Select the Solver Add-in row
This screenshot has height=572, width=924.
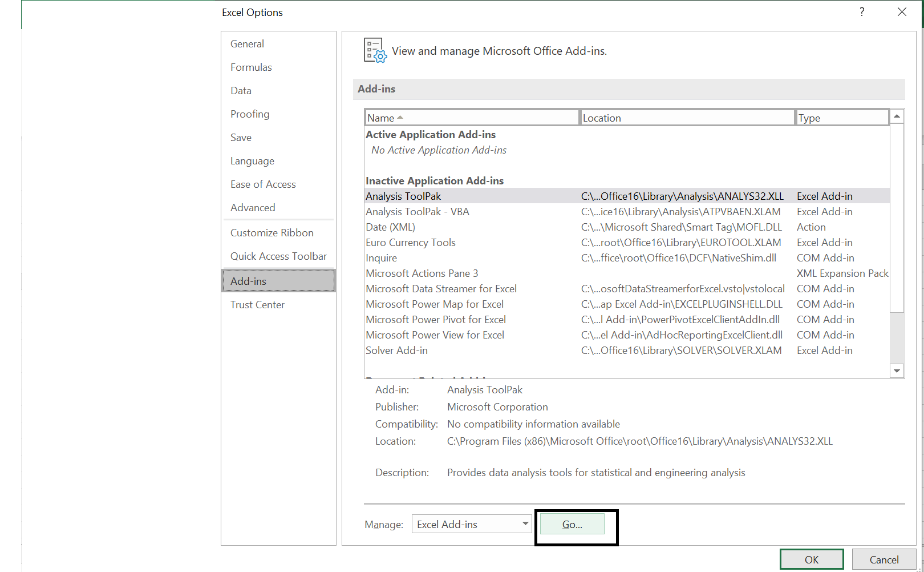(x=627, y=350)
